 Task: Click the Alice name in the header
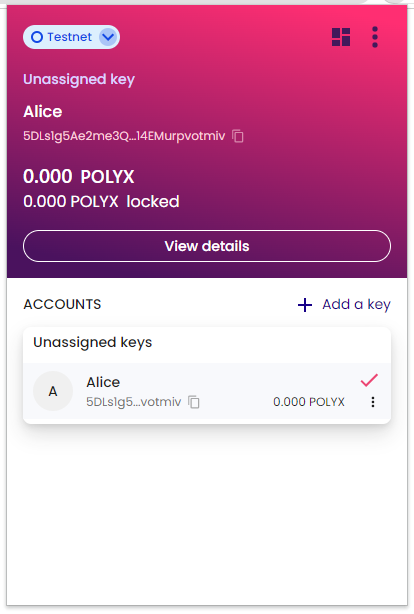(43, 112)
